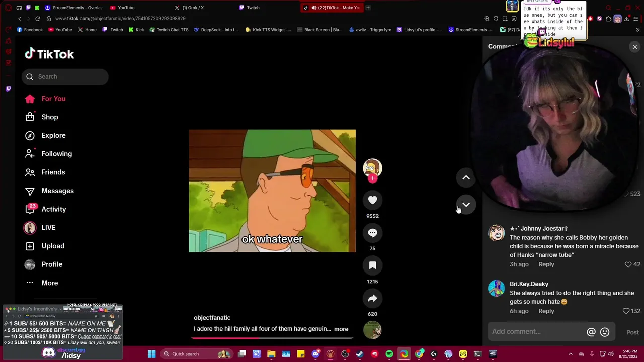The height and width of the screenshot is (362, 644).
Task: Open the objectfanatic username link
Action: tap(212, 318)
